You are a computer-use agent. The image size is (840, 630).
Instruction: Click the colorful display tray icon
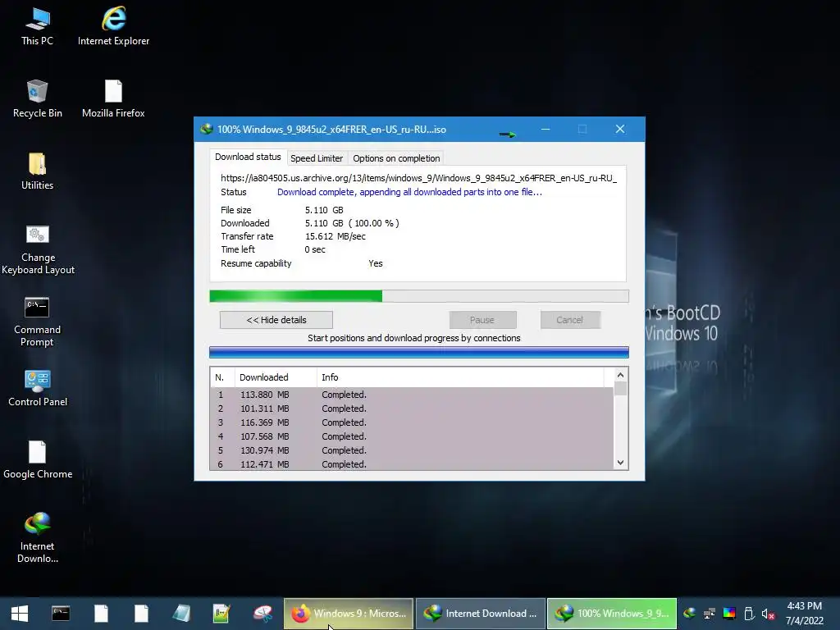(729, 614)
